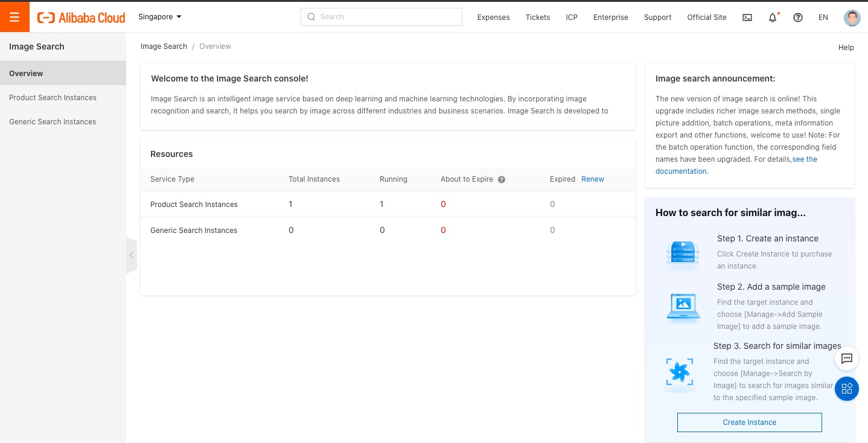
Task: Focus the top Search input field
Action: (381, 17)
